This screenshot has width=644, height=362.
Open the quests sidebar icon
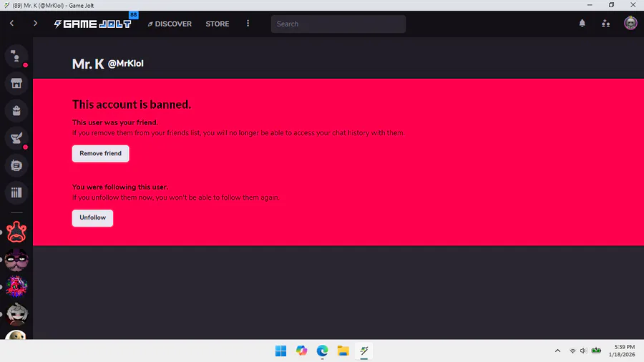[16, 138]
